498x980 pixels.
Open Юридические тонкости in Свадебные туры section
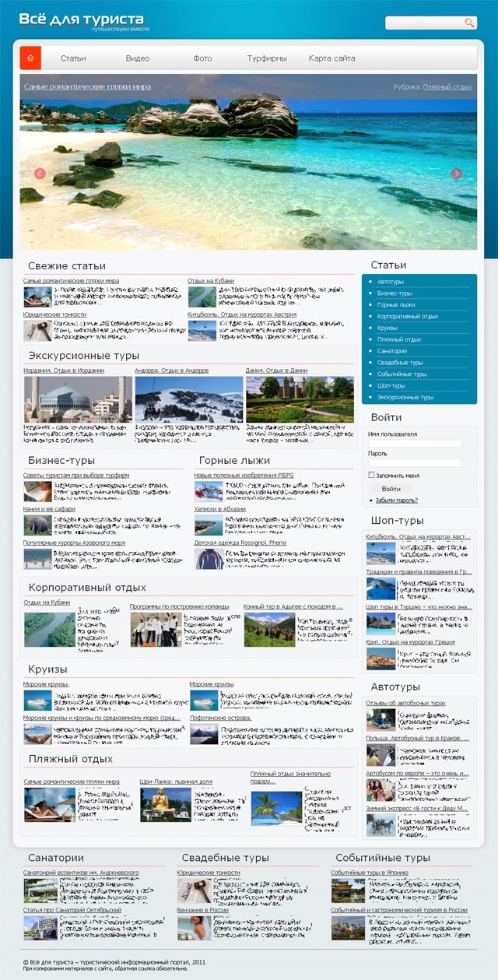209,873
